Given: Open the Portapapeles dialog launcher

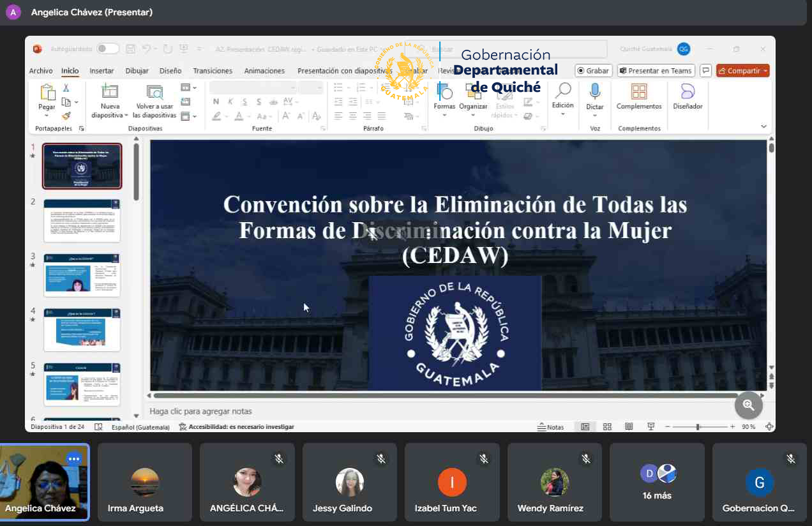Looking at the screenshot, I should (x=81, y=128).
